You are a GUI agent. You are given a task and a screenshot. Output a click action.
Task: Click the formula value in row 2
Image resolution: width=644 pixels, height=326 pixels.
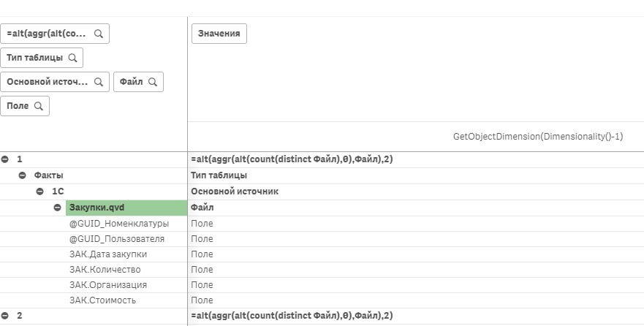(292, 316)
